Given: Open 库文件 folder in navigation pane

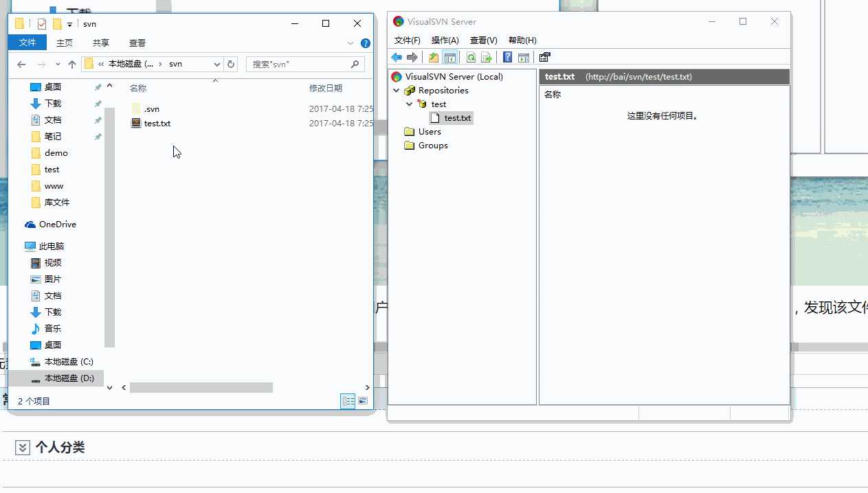Looking at the screenshot, I should [x=57, y=203].
